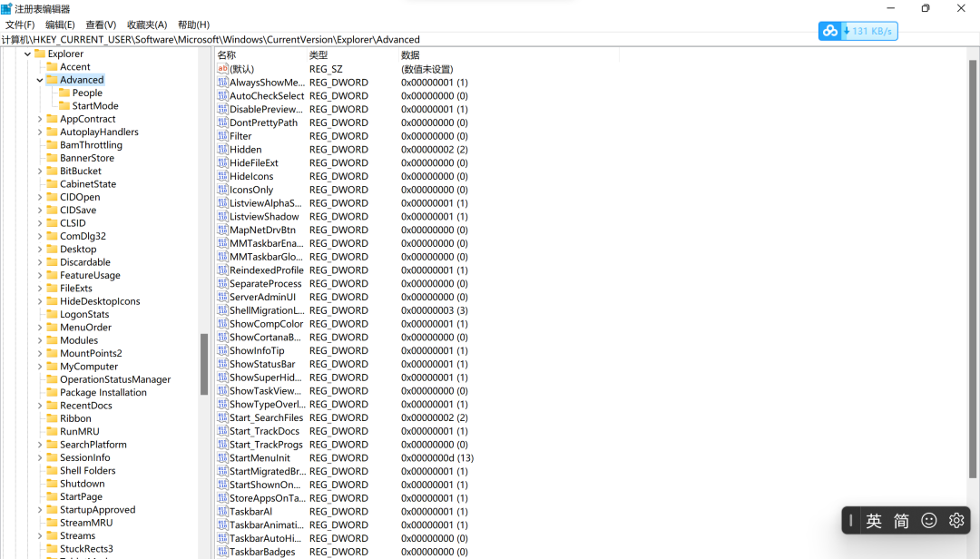The image size is (980, 559).
Task: Click the TaskbarBadges value icon
Action: 222,552
